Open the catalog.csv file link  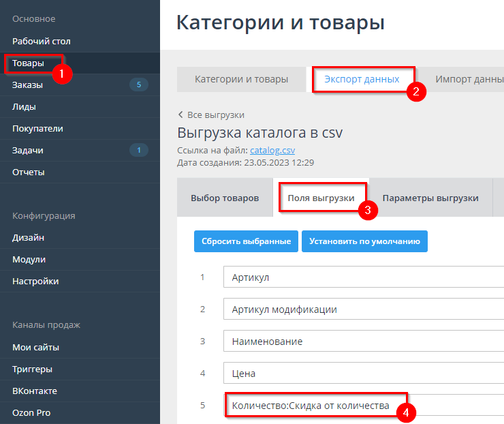tap(272, 150)
